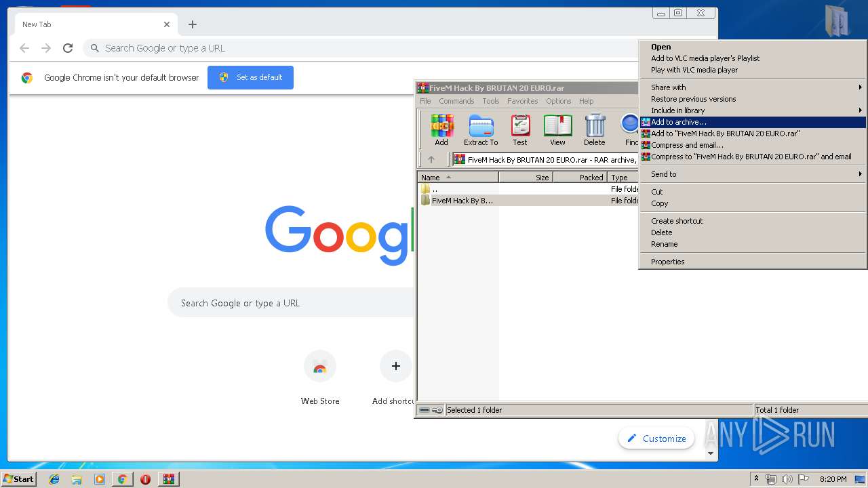The width and height of the screenshot is (868, 488).
Task: Select the FiveM Hack By B... folder row
Action: click(528, 201)
